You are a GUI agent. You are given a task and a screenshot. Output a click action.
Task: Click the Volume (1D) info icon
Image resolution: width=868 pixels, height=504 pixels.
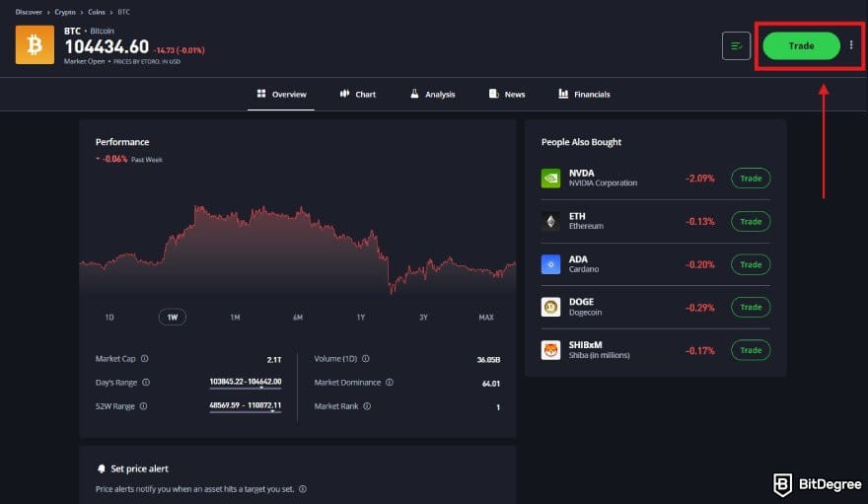366,358
